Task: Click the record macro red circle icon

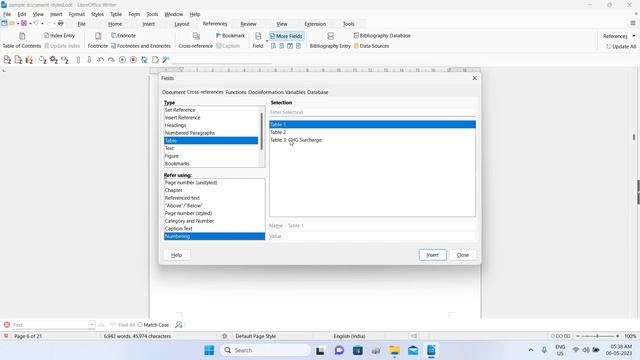Action: (133, 60)
